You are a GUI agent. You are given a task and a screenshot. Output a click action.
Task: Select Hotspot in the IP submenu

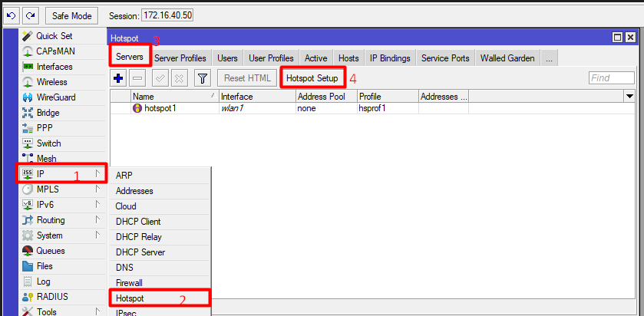click(130, 298)
